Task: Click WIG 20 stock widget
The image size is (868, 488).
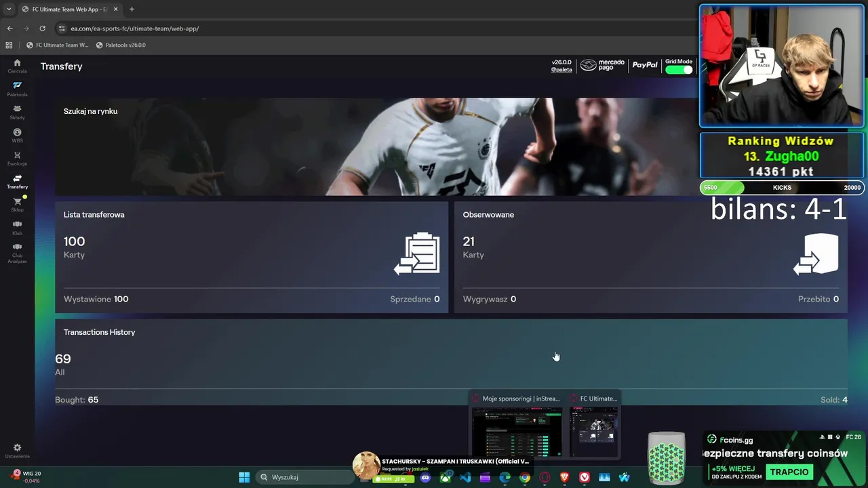Action: coord(26,476)
